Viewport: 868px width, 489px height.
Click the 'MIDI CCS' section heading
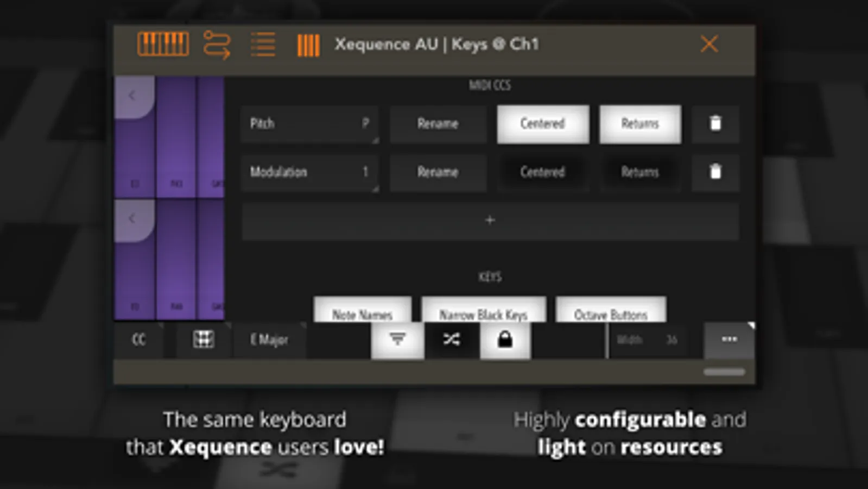tap(490, 85)
